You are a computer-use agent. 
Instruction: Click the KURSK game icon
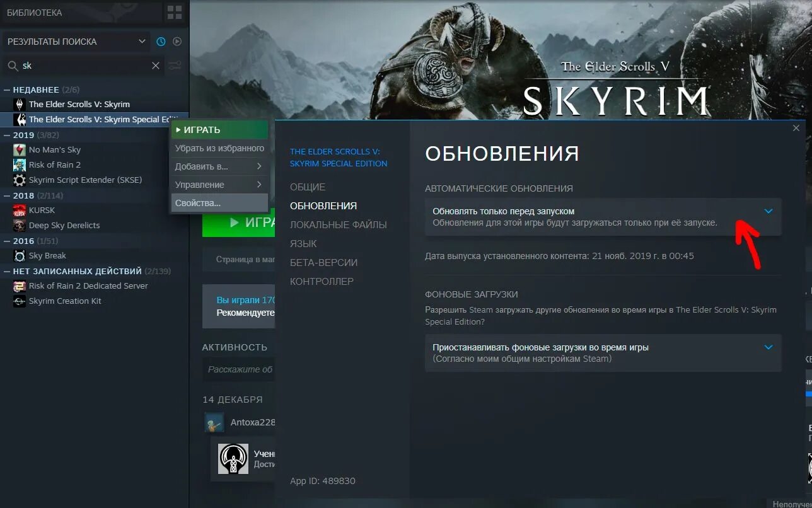(20, 210)
